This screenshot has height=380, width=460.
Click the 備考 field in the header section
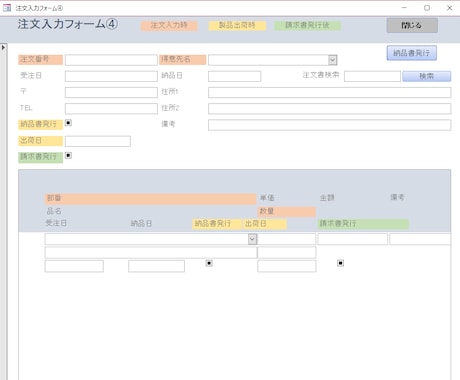[330, 125]
